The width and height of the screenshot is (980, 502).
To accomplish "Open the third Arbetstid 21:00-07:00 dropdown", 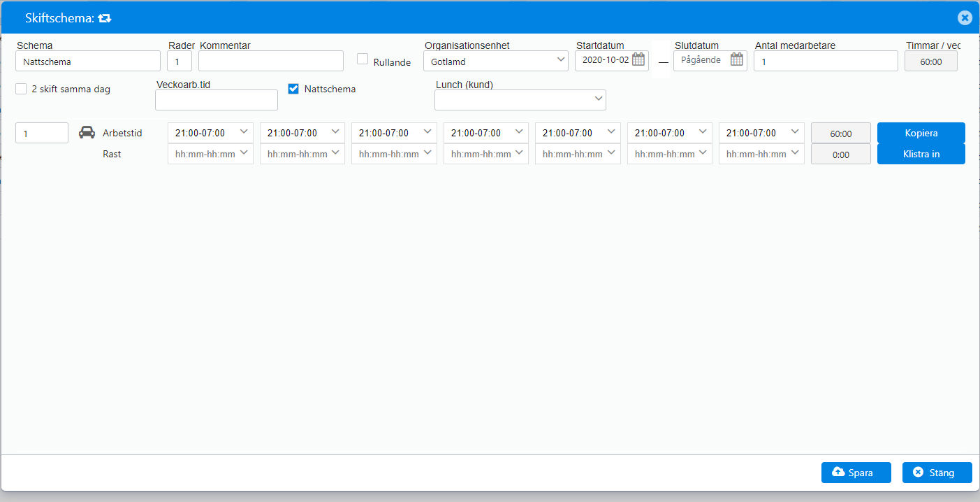I will (394, 133).
